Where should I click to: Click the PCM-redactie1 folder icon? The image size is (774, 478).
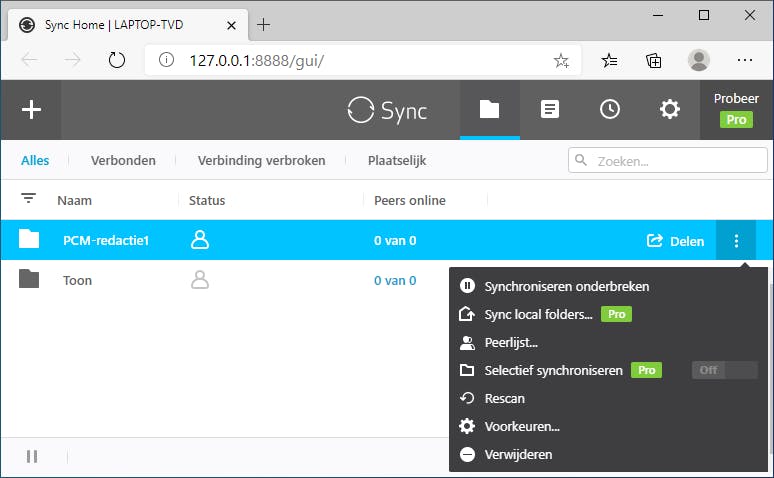tap(29, 239)
